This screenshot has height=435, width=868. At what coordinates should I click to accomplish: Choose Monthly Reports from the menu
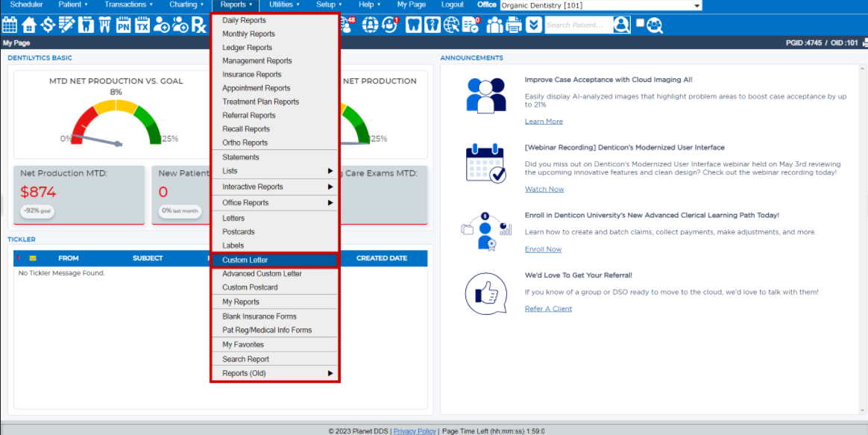274,34
